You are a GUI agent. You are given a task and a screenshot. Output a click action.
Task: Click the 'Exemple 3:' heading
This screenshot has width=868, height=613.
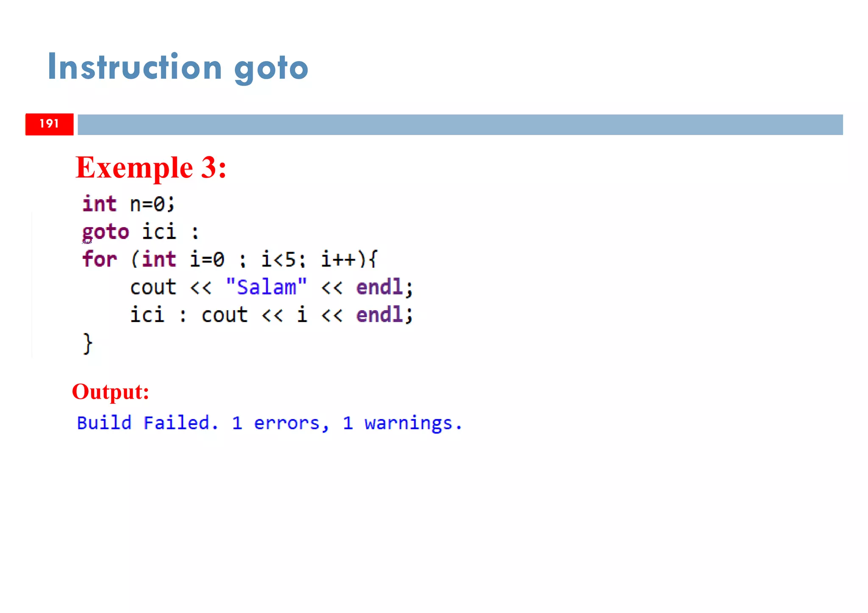click(151, 168)
